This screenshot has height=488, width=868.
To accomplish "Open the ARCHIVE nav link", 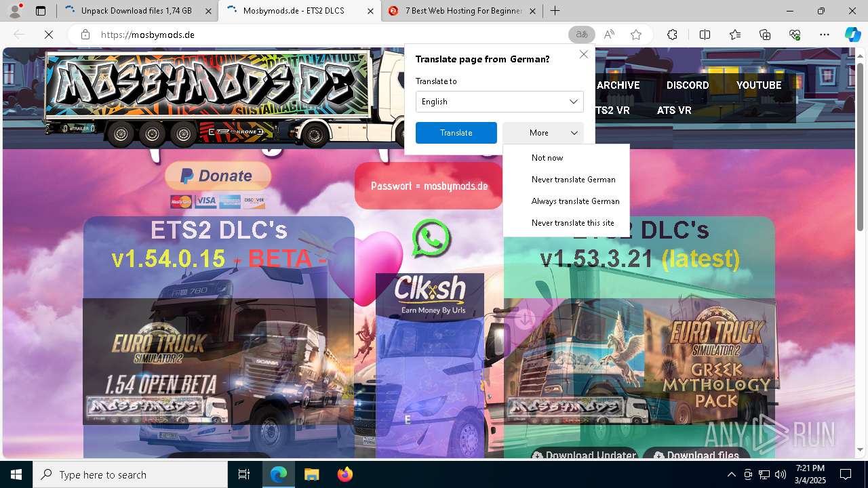I will pos(618,85).
